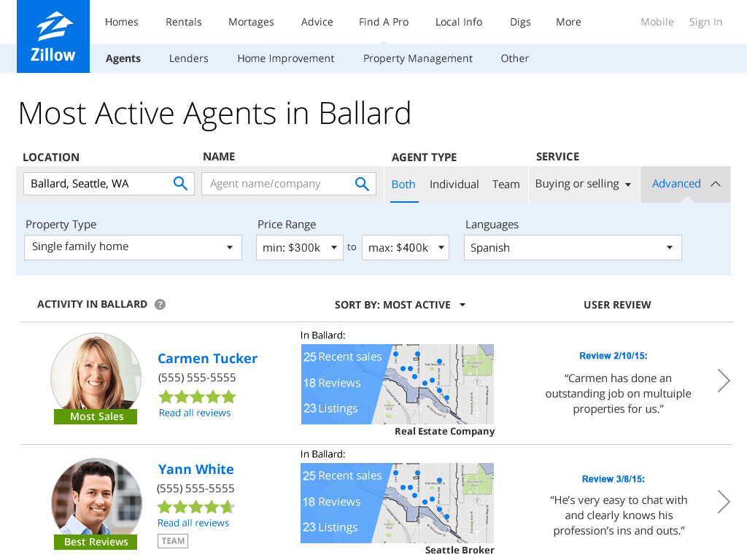
Task: Open max price $400k dropdown
Action: pyautogui.click(x=406, y=248)
